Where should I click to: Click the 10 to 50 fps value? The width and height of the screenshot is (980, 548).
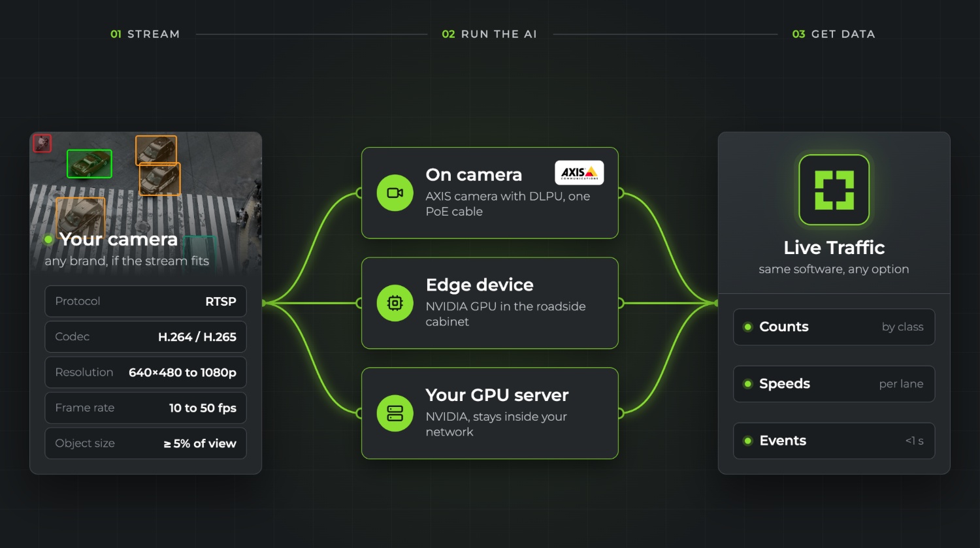(x=203, y=408)
